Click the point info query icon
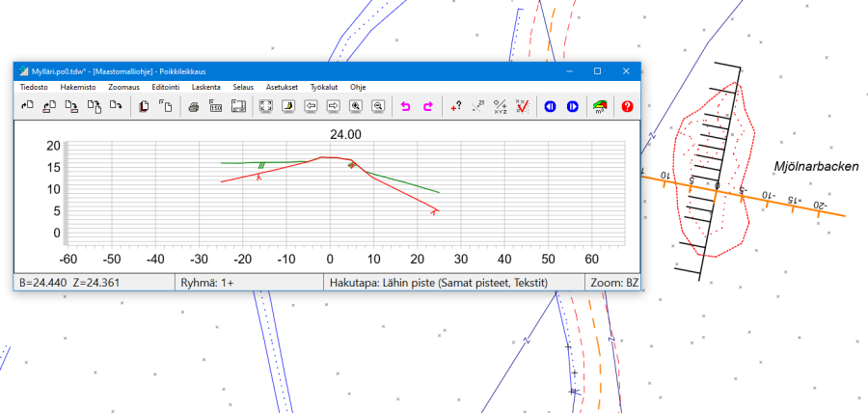This screenshot has width=868, height=413. (455, 106)
